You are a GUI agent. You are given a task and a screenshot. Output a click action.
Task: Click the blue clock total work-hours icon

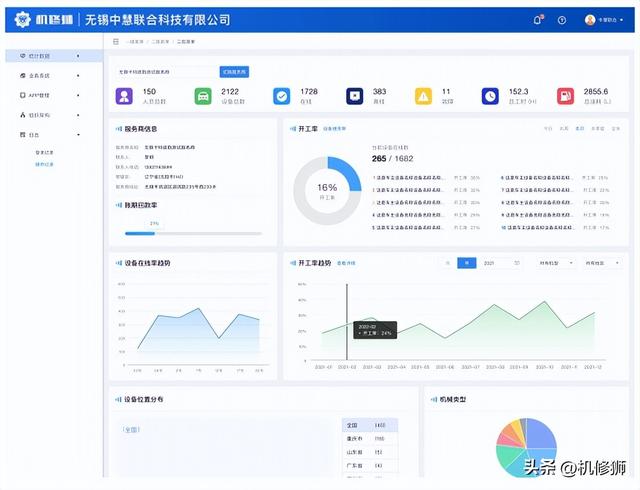point(490,96)
